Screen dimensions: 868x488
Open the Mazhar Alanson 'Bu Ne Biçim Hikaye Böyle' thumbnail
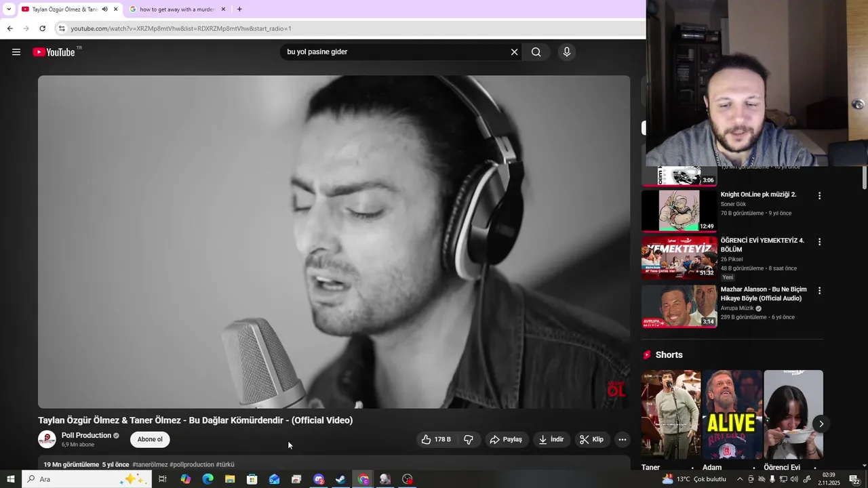tap(679, 306)
